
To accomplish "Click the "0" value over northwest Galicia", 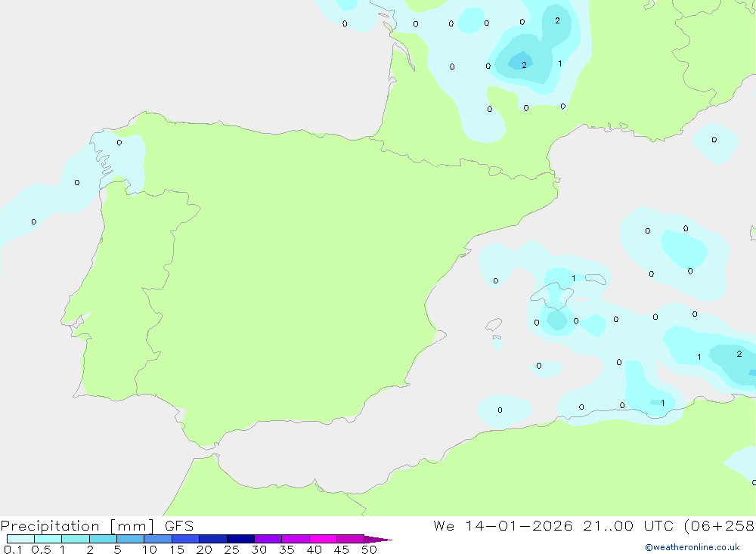I will point(119,143).
